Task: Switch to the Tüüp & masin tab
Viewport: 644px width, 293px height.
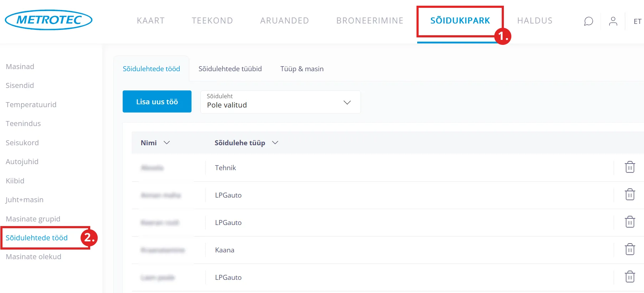Action: 302,69
